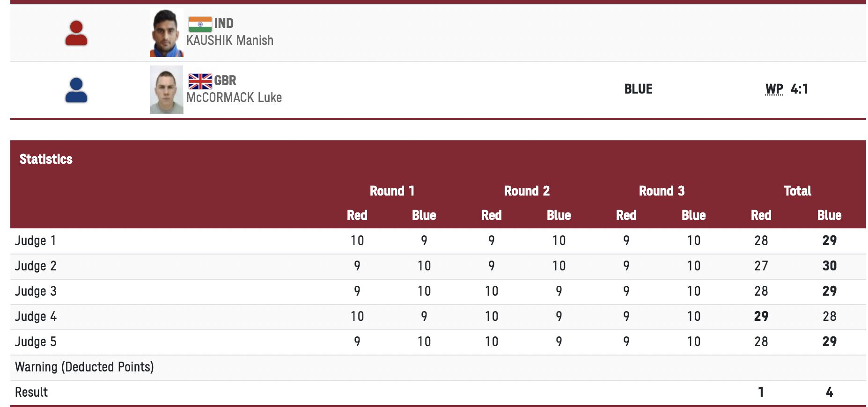Open Luke McCormack's photo thumbnail
The image size is (868, 407).
click(x=166, y=90)
